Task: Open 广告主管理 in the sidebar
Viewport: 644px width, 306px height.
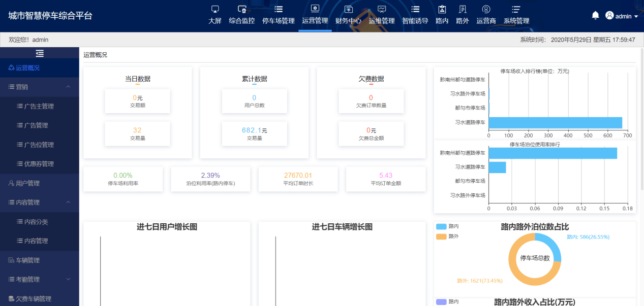Action: pos(40,106)
